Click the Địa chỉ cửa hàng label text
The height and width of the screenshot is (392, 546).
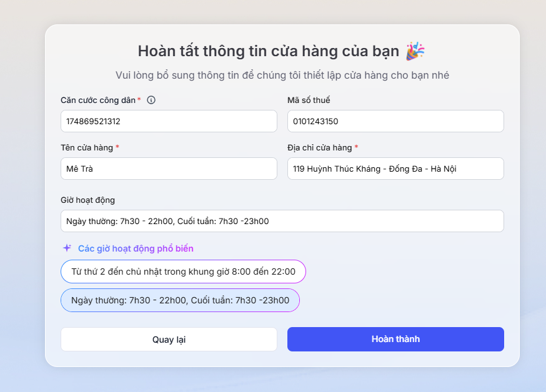319,147
